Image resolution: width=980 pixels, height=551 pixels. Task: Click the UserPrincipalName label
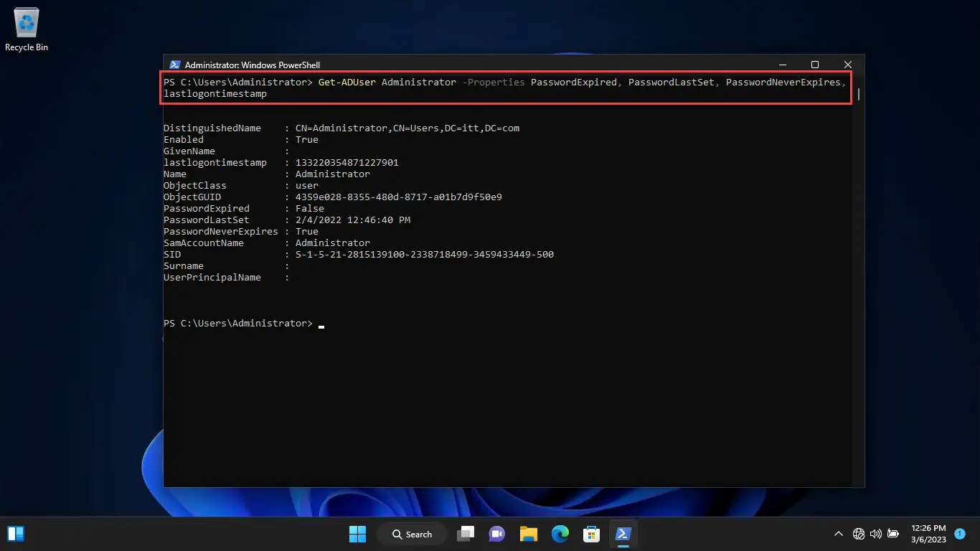212,278
